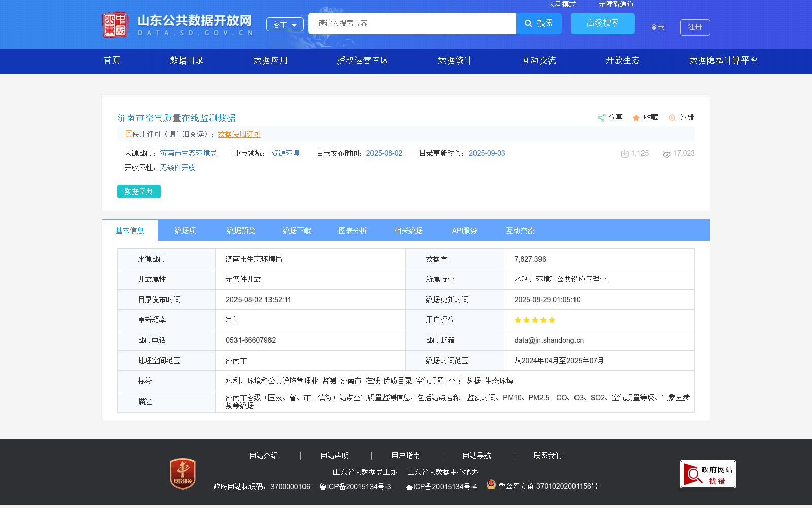Click the 纠错 error-report icon
Image resolution: width=812 pixels, height=508 pixels.
click(672, 117)
